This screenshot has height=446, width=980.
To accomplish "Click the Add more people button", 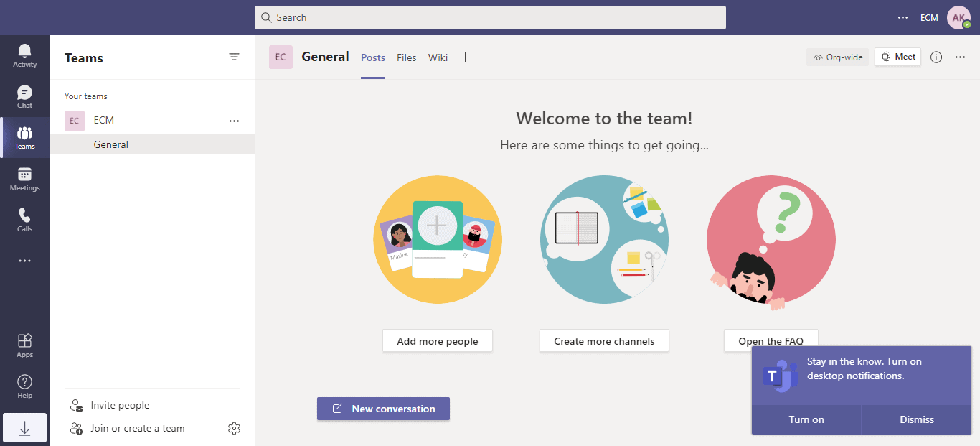I will 437,341.
